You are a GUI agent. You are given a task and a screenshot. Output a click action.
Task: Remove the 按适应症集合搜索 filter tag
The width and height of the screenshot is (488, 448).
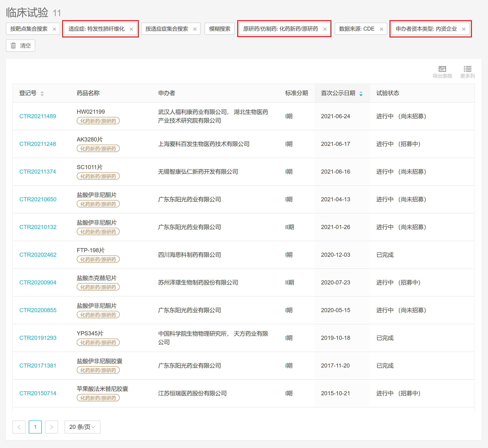195,29
